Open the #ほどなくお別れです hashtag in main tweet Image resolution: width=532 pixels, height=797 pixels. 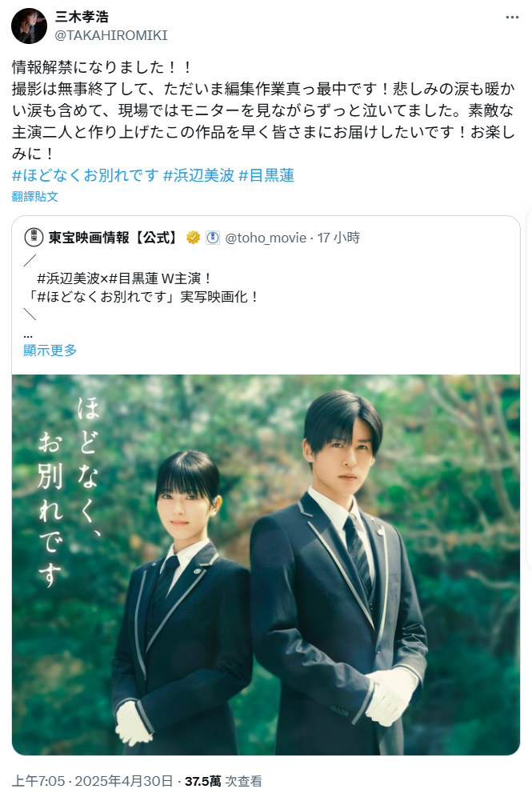(86, 175)
